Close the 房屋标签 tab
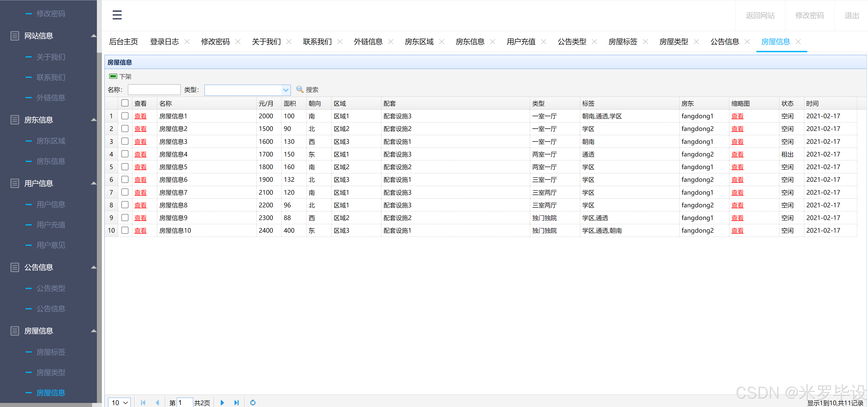The height and width of the screenshot is (407, 868). pyautogui.click(x=645, y=42)
